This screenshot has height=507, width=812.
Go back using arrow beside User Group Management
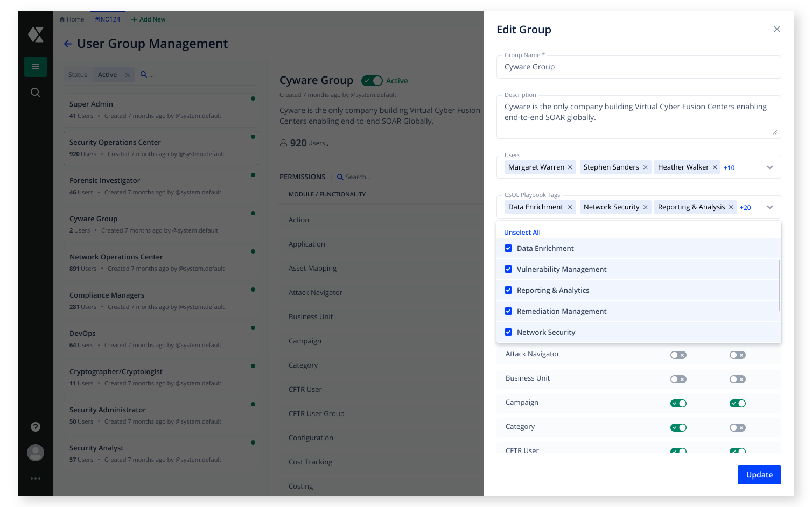[68, 44]
